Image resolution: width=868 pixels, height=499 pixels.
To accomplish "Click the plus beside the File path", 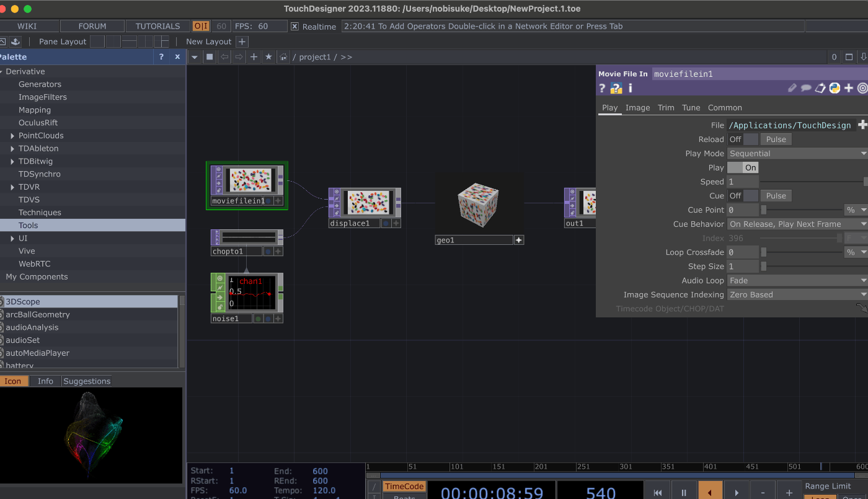I will point(862,125).
